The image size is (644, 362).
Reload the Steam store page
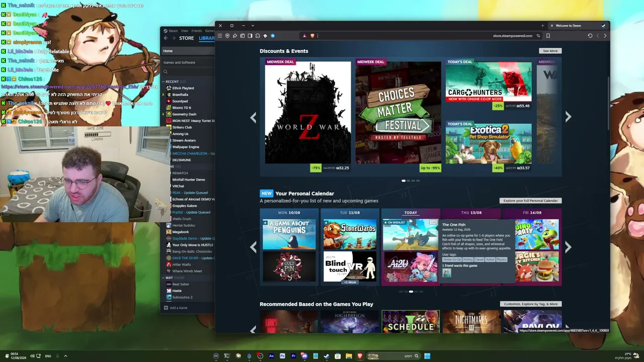click(x=590, y=36)
